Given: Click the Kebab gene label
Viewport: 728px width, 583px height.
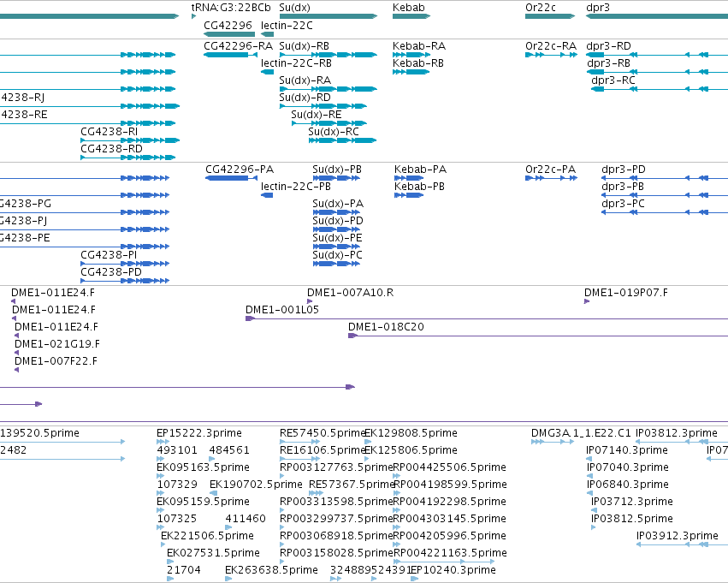Looking at the screenshot, I should [409, 8].
